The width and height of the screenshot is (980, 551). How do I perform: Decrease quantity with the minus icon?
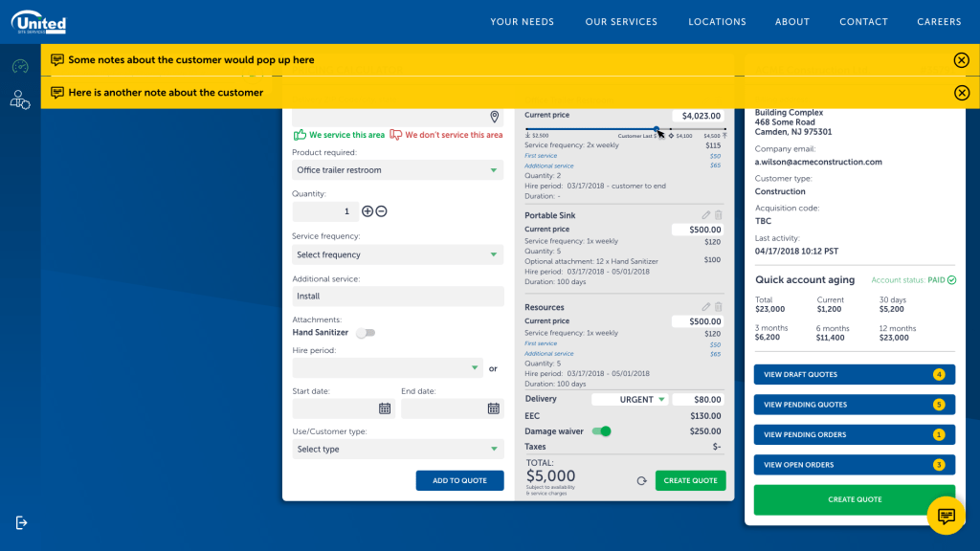(x=381, y=211)
